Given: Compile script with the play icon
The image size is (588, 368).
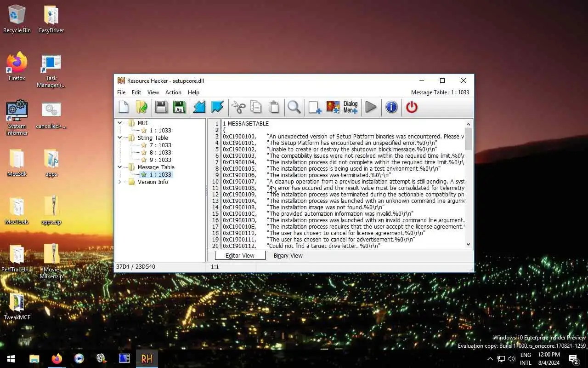Looking at the screenshot, I should pyautogui.click(x=371, y=107).
